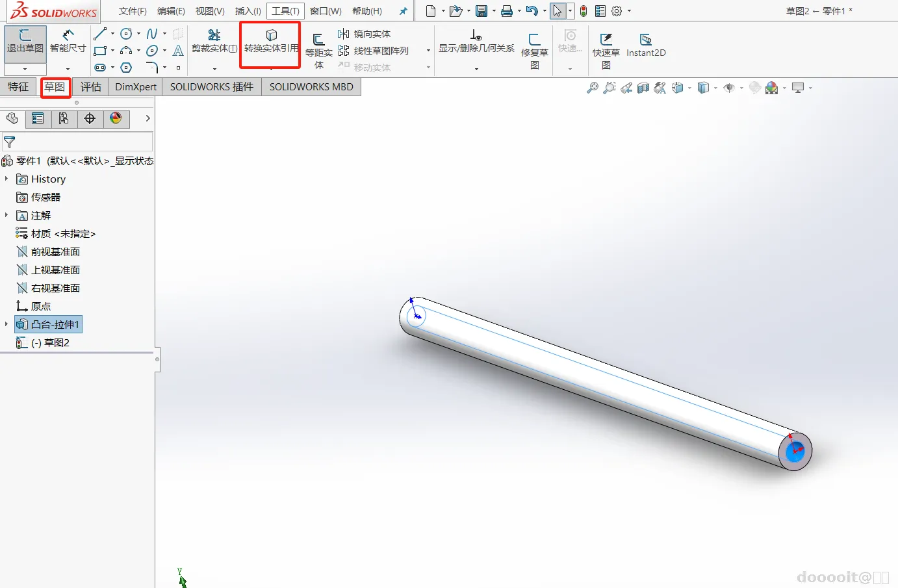Click the Rebuild traffic light icon
Image resolution: width=898 pixels, height=588 pixels.
click(584, 11)
